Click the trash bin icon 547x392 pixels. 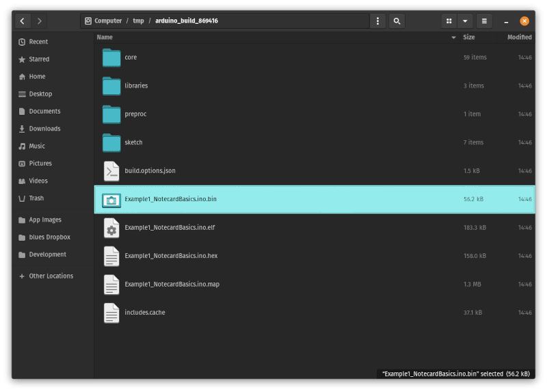[22, 198]
